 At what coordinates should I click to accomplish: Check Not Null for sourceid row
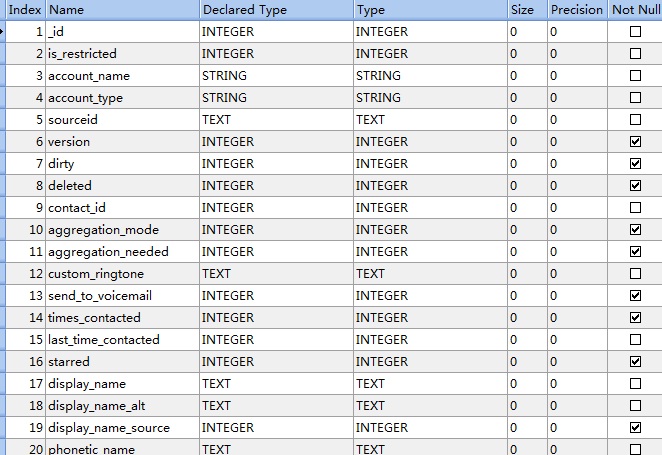(635, 119)
